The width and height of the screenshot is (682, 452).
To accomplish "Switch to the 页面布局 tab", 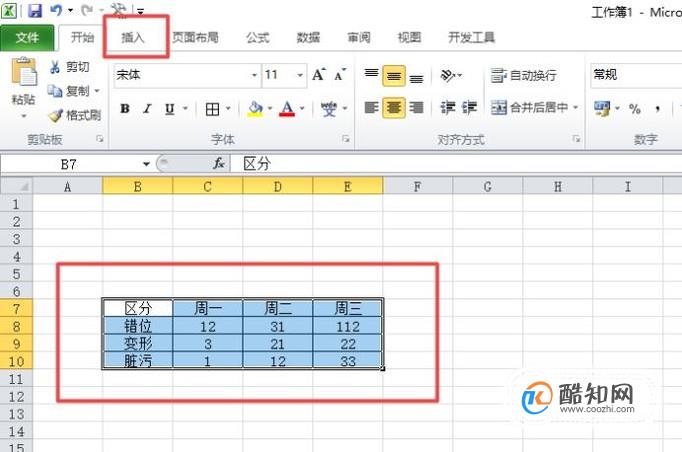I will click(x=195, y=38).
